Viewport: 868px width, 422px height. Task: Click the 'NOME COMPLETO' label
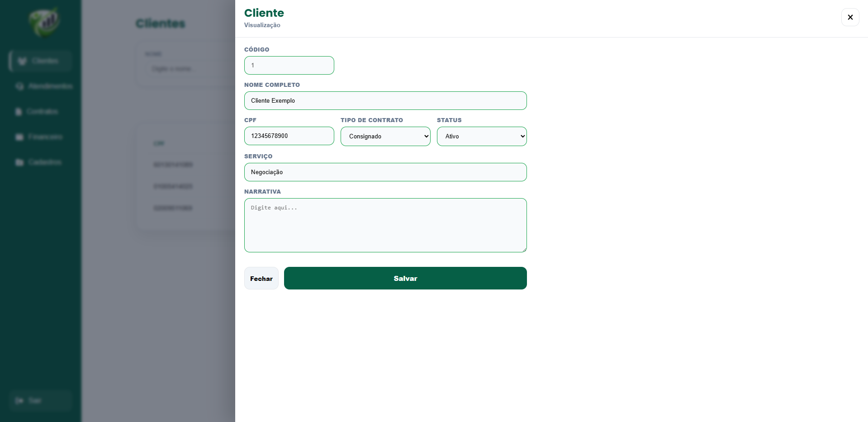coord(272,85)
